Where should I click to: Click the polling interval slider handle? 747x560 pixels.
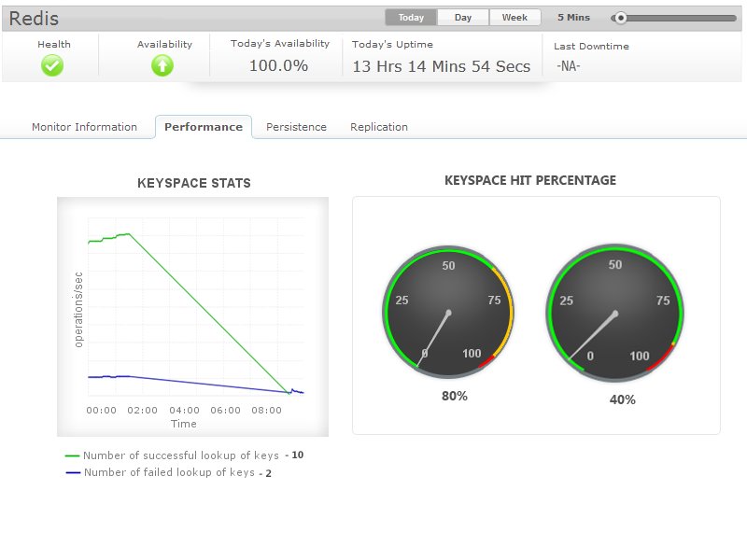point(620,18)
